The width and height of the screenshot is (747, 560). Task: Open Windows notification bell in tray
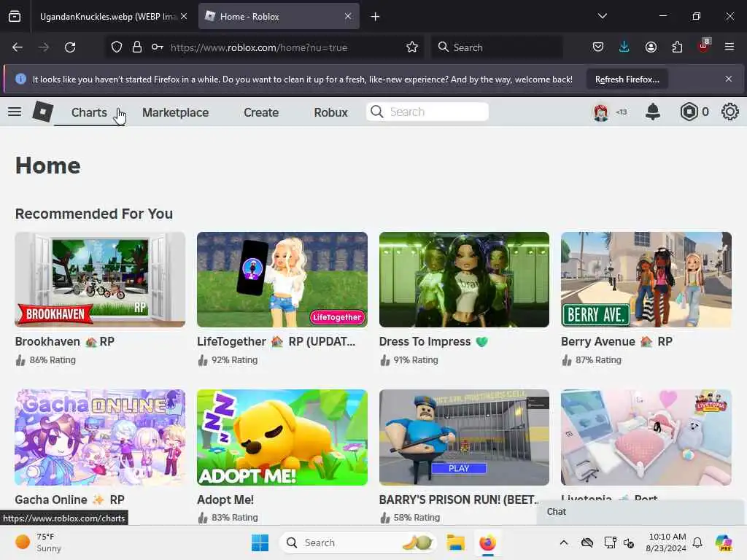point(697,542)
